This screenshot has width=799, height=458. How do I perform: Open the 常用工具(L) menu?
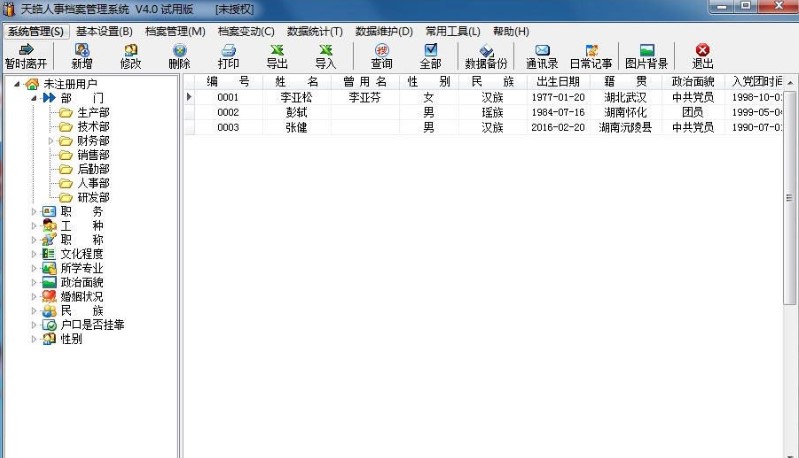point(453,32)
